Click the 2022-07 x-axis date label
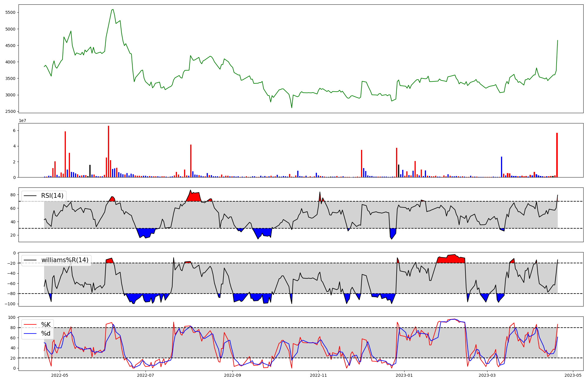 tap(146, 375)
